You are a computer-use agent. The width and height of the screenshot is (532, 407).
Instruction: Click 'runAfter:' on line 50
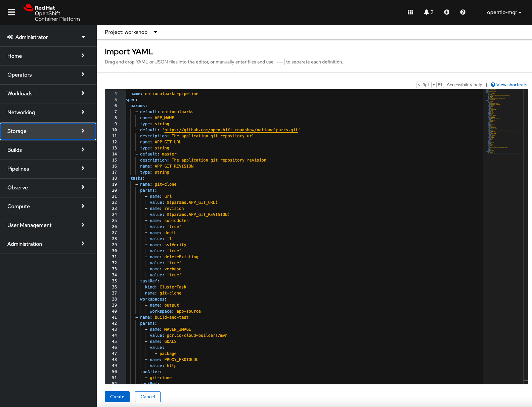(x=151, y=372)
